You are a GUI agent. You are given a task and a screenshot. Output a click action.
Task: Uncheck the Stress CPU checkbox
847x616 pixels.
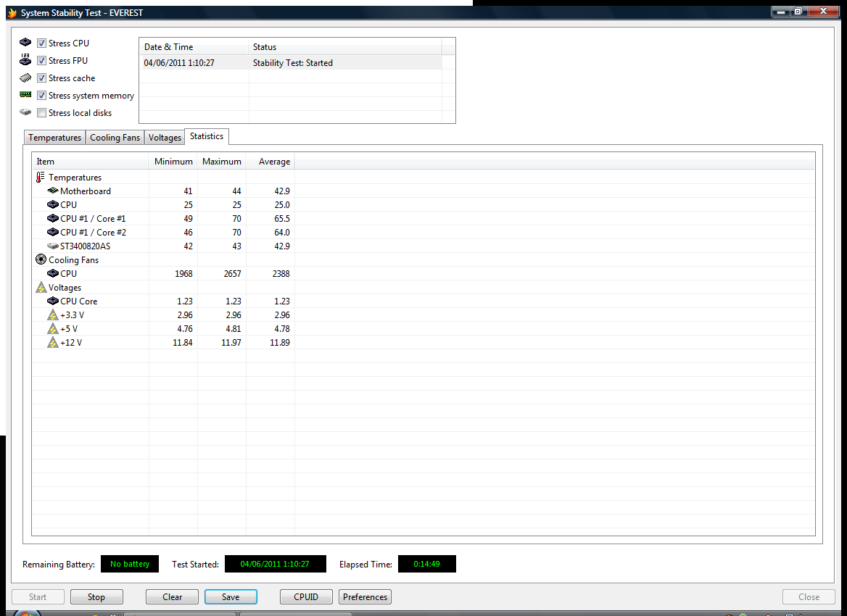[41, 43]
